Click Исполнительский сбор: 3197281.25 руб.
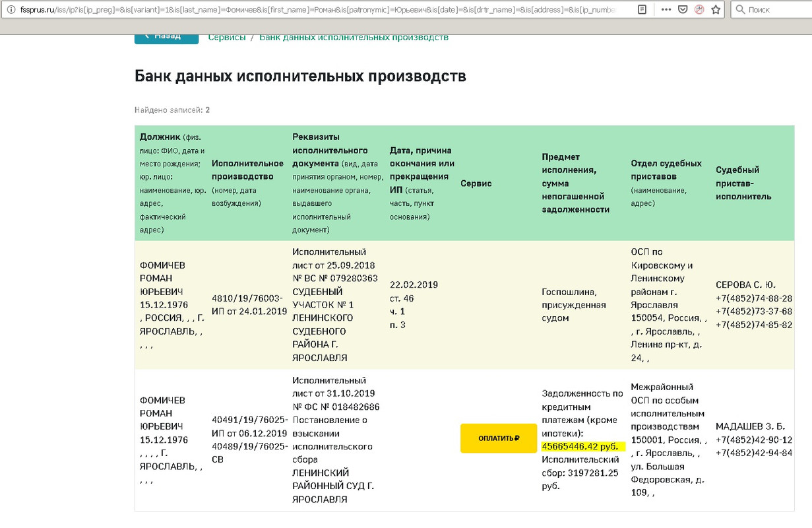 click(x=580, y=473)
